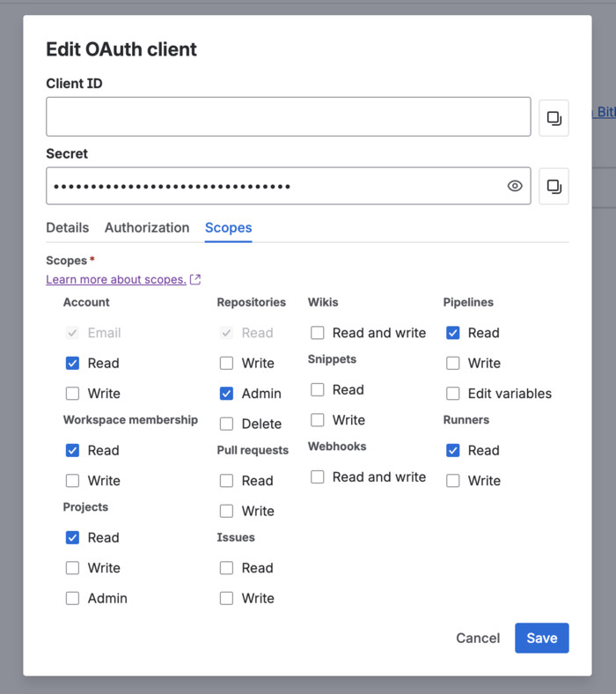
Task: Click the disabled Repositories Read checkbox
Action: [226, 333]
